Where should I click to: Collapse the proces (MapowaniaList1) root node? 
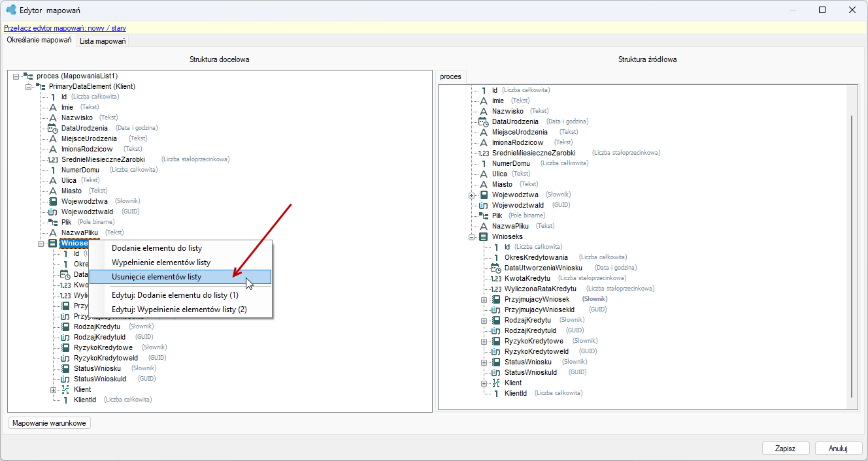[x=16, y=76]
